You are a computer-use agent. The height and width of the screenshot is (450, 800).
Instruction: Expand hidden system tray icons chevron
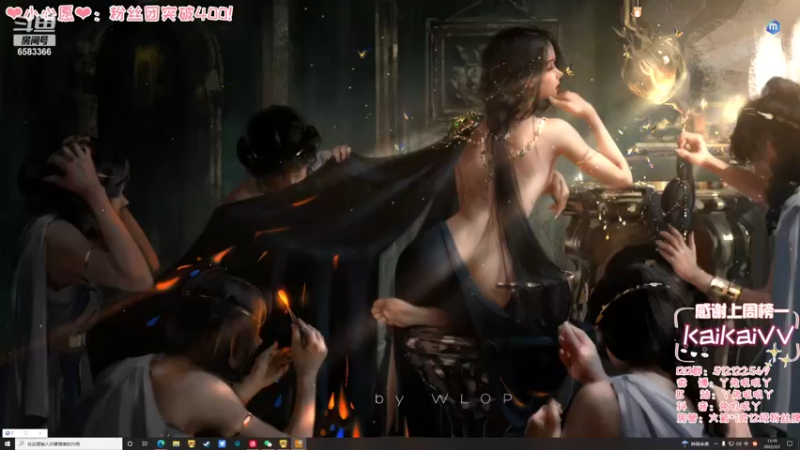(716, 444)
